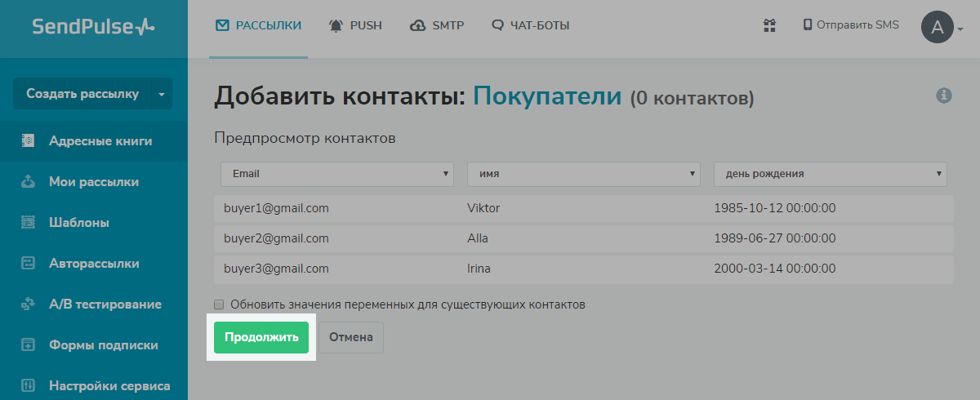The height and width of the screenshot is (400, 980).
Task: Open the Email column dropdown
Action: click(x=337, y=174)
